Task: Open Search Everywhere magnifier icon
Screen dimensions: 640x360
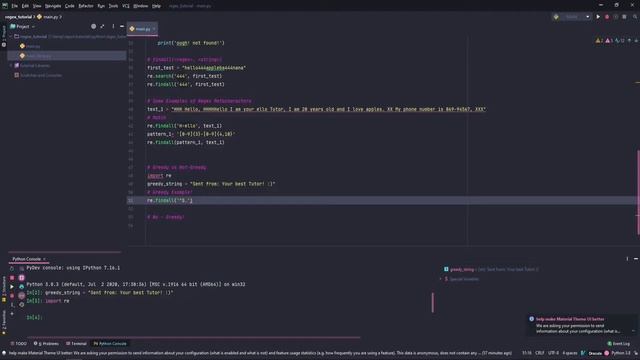Action: coord(635,17)
